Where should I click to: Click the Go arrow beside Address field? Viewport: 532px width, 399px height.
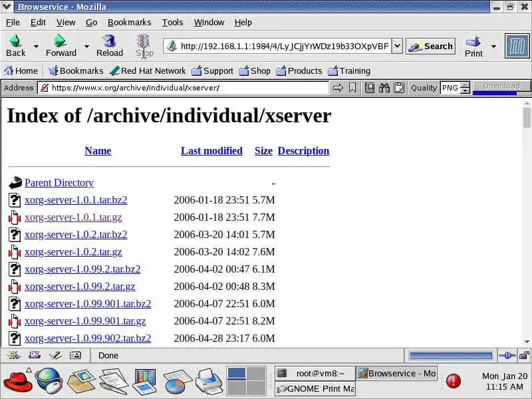click(338, 88)
